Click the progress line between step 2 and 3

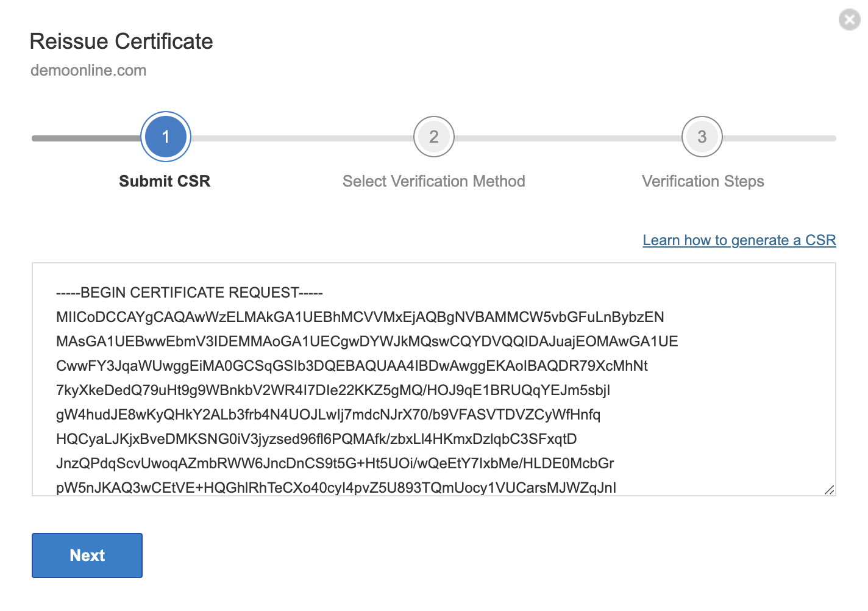pos(567,138)
